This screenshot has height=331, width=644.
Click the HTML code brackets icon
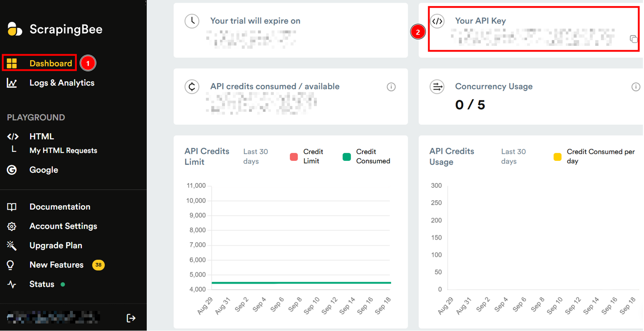(x=12, y=137)
